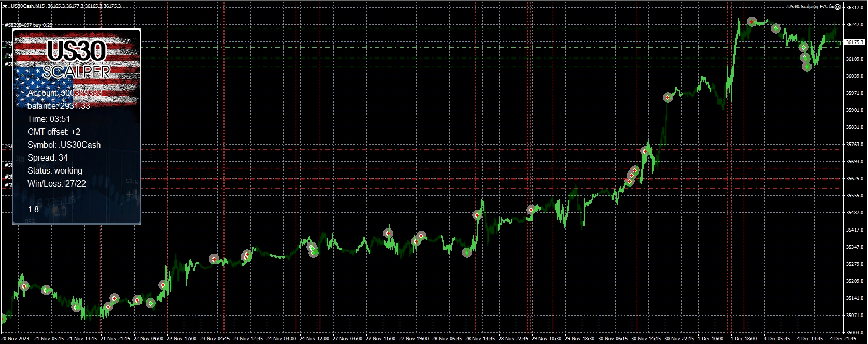Viewport: 868px width, 344px height.
Task: Click the 30 Nov 22:15 time label
Action: click(679, 339)
